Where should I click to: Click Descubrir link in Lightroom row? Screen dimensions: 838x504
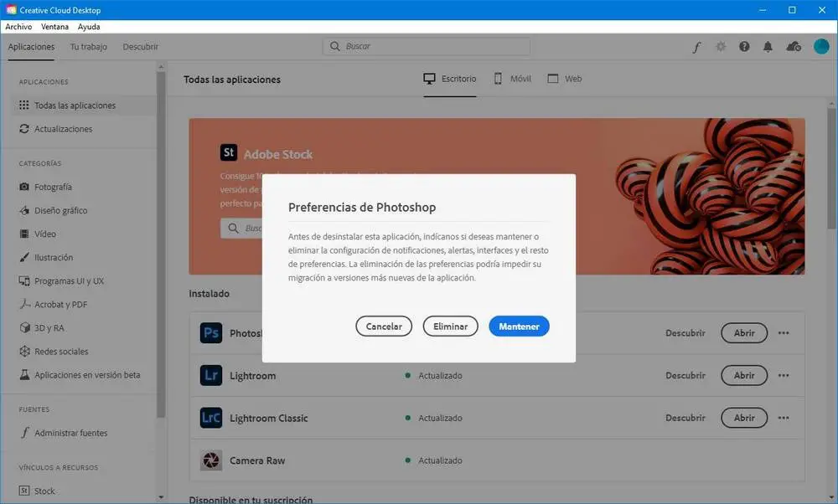click(x=685, y=375)
